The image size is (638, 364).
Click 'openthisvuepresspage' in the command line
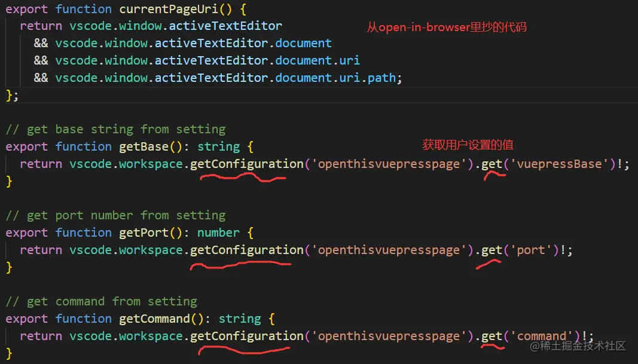tap(389, 336)
